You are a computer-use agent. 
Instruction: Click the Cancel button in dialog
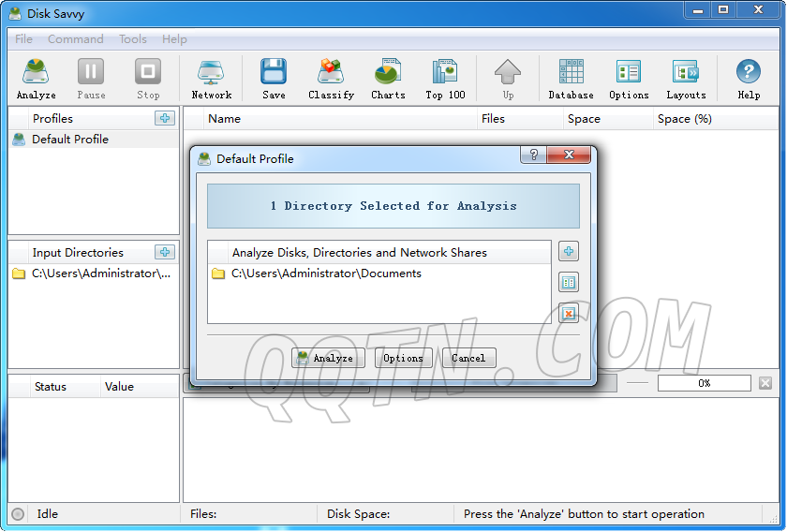point(468,358)
